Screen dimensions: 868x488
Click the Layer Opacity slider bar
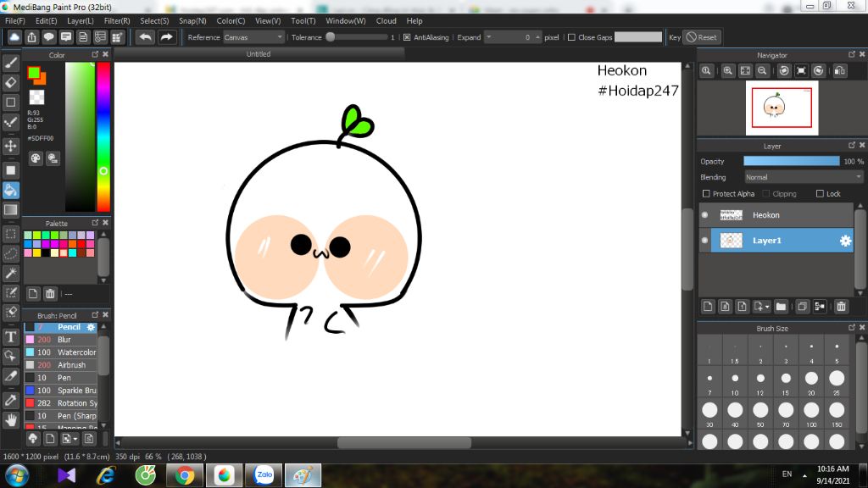pos(791,161)
